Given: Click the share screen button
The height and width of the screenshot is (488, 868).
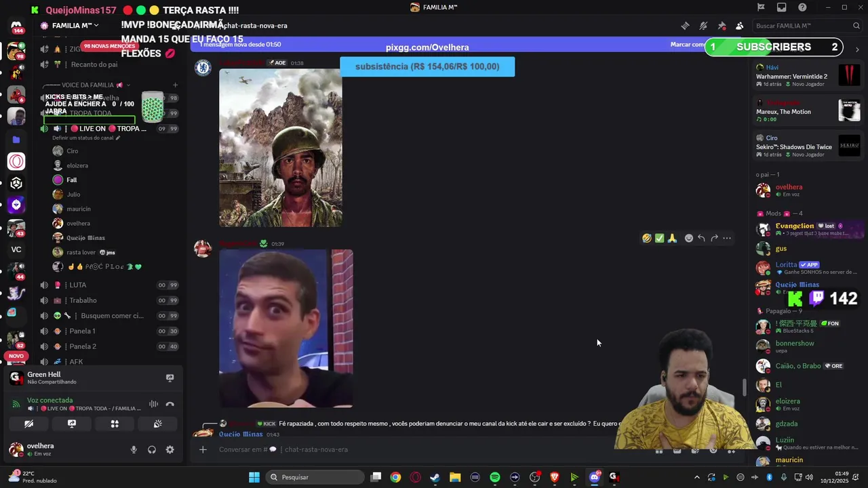Looking at the screenshot, I should tap(72, 424).
